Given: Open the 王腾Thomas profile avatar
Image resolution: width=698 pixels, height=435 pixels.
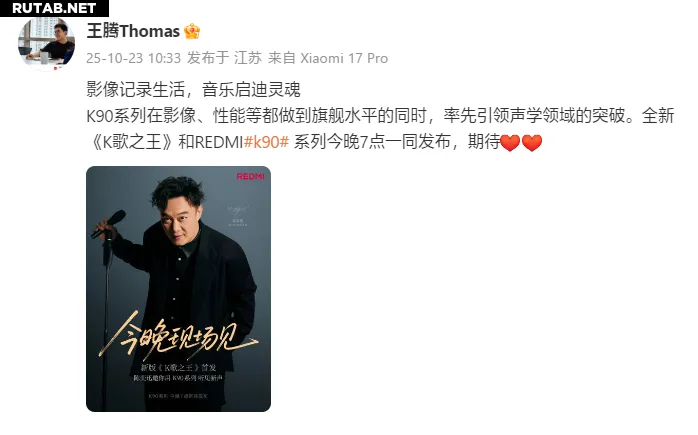Looking at the screenshot, I should click(x=46, y=44).
